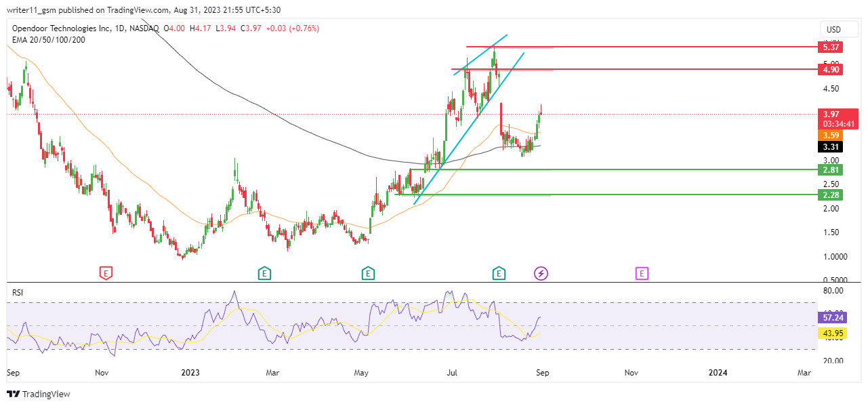Click the magenta upcoming earnings E marker
The width and height of the screenshot is (868, 406).
642,273
